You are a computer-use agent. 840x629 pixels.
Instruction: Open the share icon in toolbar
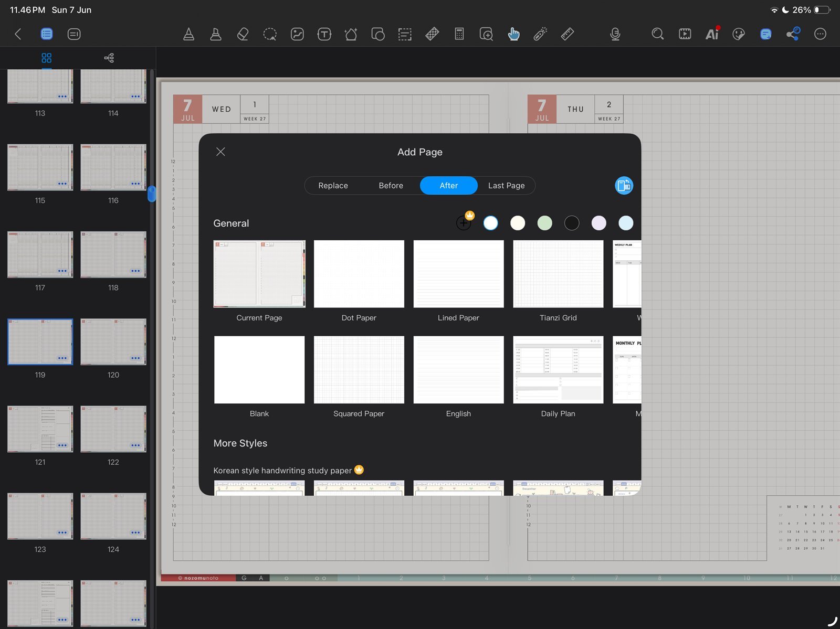(x=793, y=34)
